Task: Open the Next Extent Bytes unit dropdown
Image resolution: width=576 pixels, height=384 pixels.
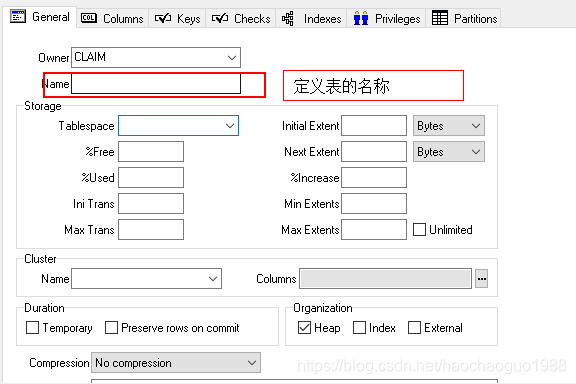Action: coord(449,151)
